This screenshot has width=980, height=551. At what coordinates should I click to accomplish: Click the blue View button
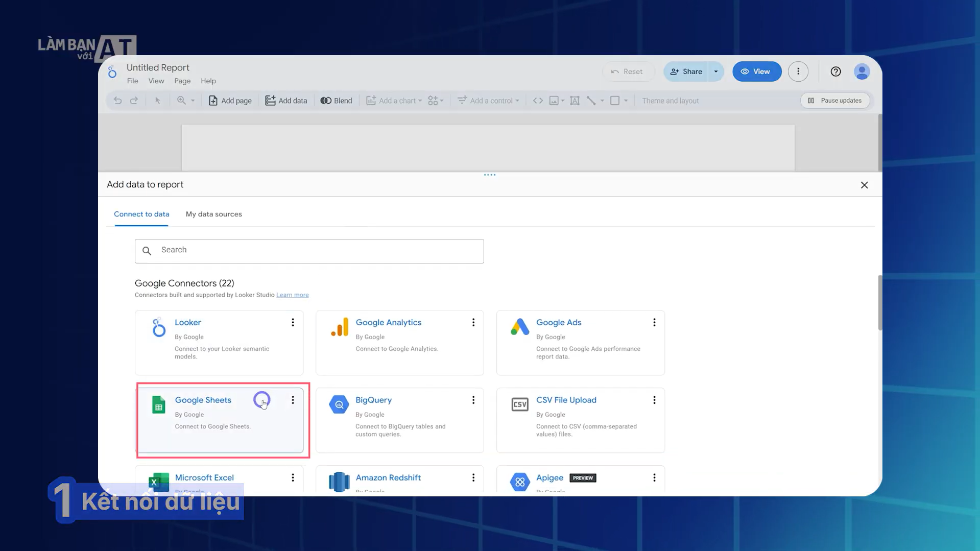pos(756,71)
